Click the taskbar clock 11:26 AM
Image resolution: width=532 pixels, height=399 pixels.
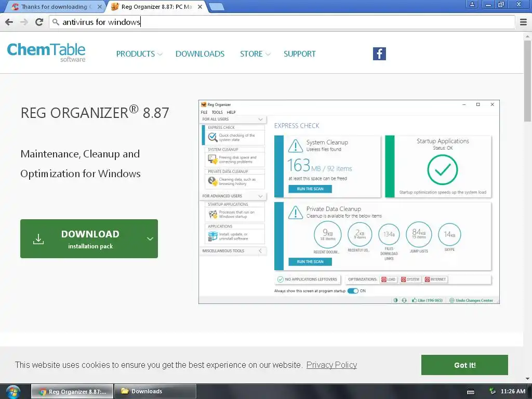pyautogui.click(x=513, y=391)
